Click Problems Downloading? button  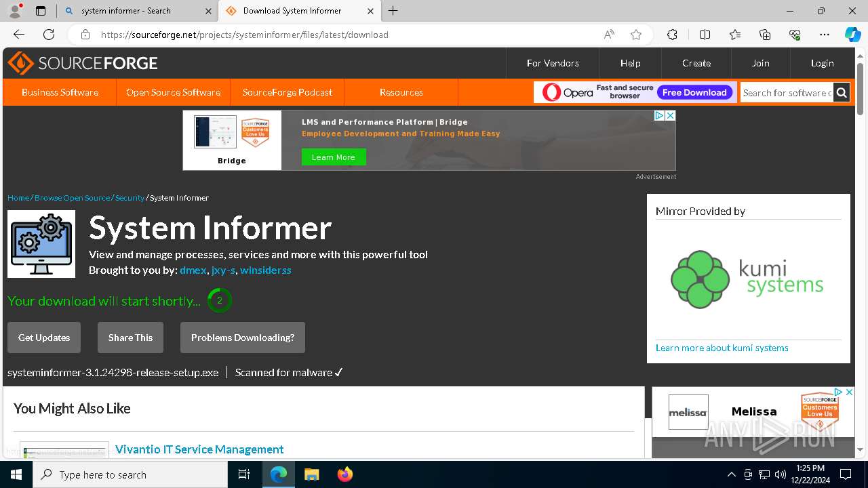point(243,338)
